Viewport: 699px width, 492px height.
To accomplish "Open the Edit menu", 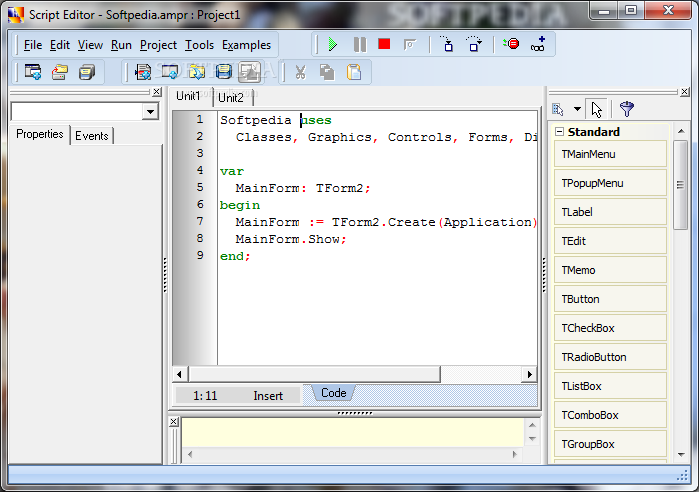I will [60, 45].
